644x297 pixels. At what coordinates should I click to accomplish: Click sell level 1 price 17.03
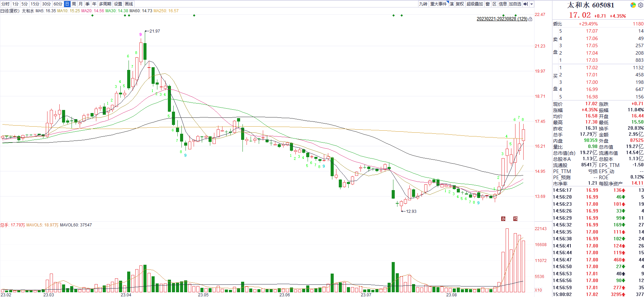click(x=592, y=60)
